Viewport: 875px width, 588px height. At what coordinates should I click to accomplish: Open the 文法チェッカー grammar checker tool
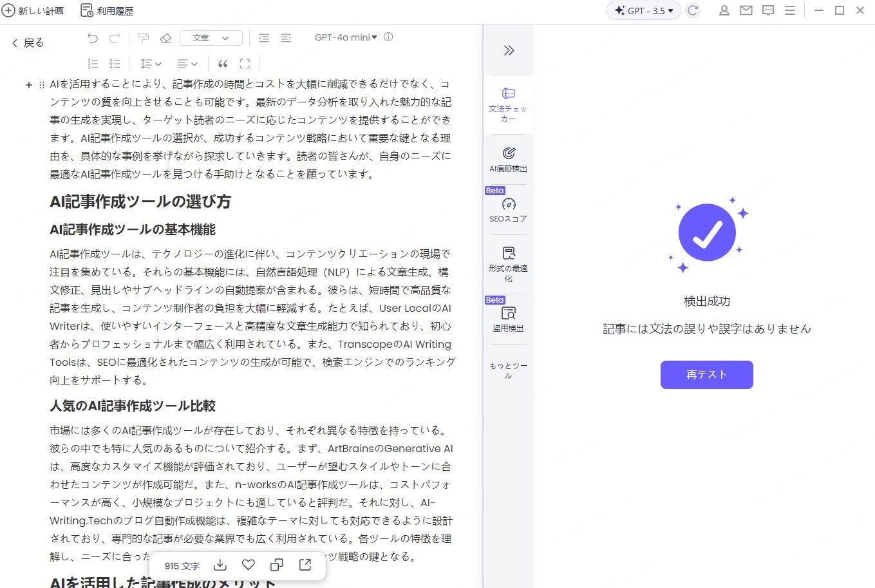point(508,105)
